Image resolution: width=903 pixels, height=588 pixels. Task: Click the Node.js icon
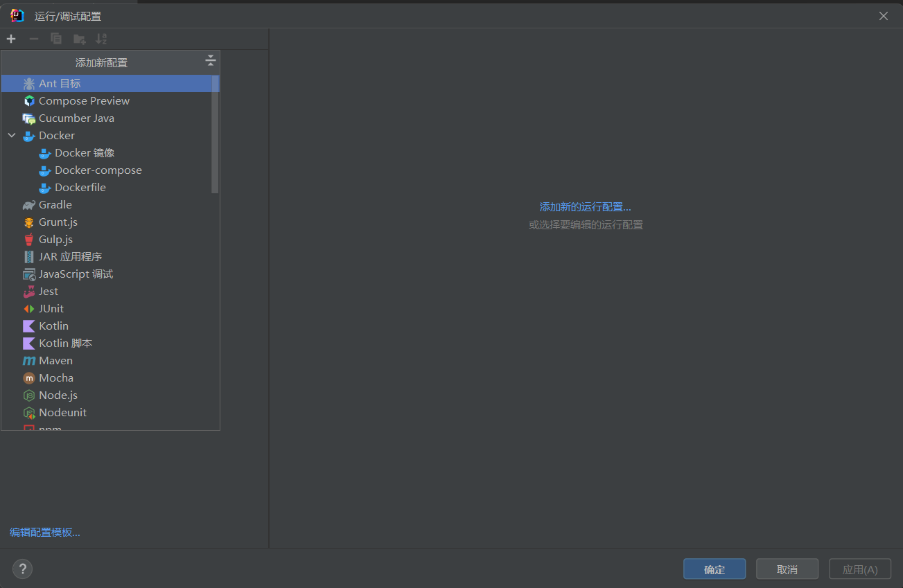point(29,395)
